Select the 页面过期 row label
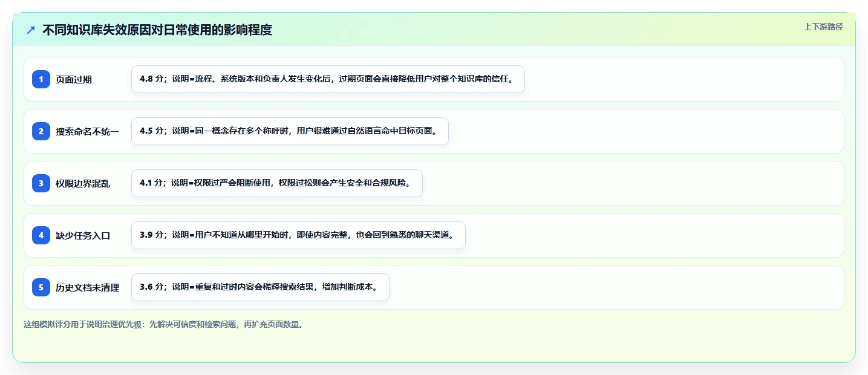The height and width of the screenshot is (375, 868). [74, 79]
